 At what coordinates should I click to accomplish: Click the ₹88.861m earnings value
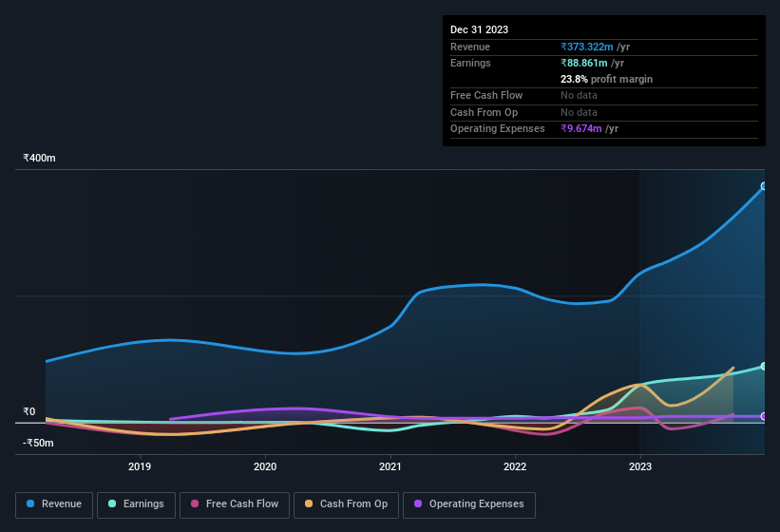(584, 63)
